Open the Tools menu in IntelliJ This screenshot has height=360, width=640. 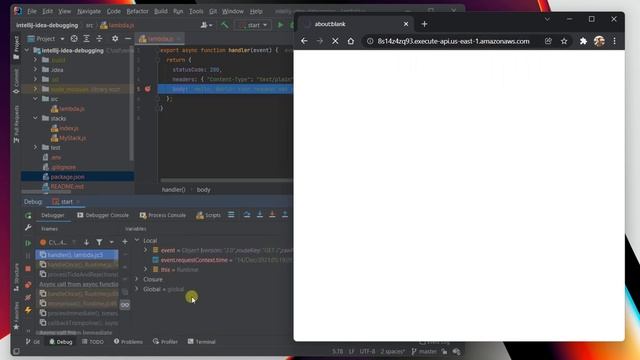point(196,11)
